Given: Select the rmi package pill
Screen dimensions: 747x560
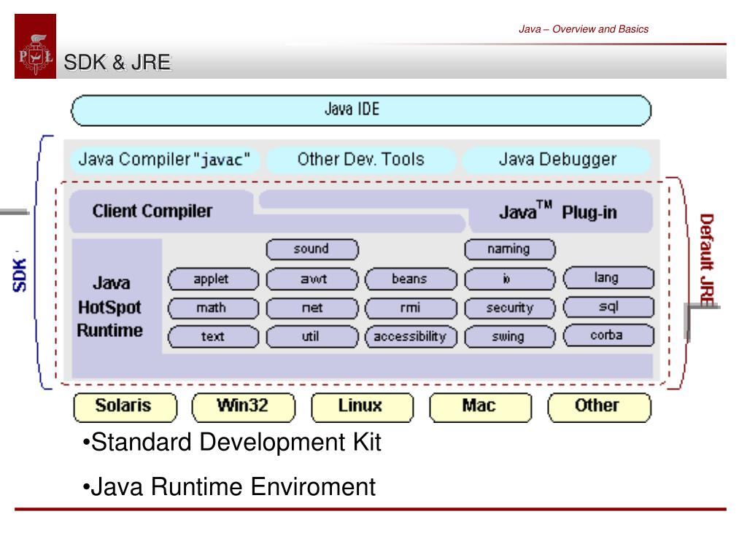Looking at the screenshot, I should pyautogui.click(x=411, y=308).
